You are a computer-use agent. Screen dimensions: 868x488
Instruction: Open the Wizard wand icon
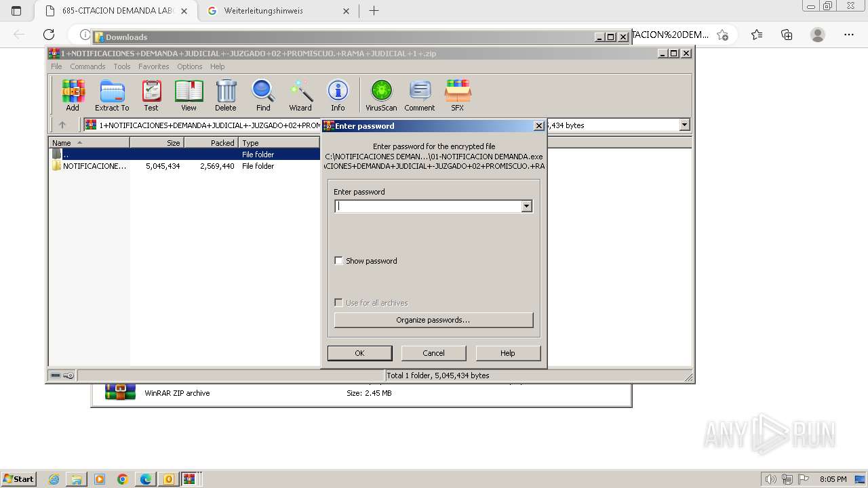[x=300, y=95]
